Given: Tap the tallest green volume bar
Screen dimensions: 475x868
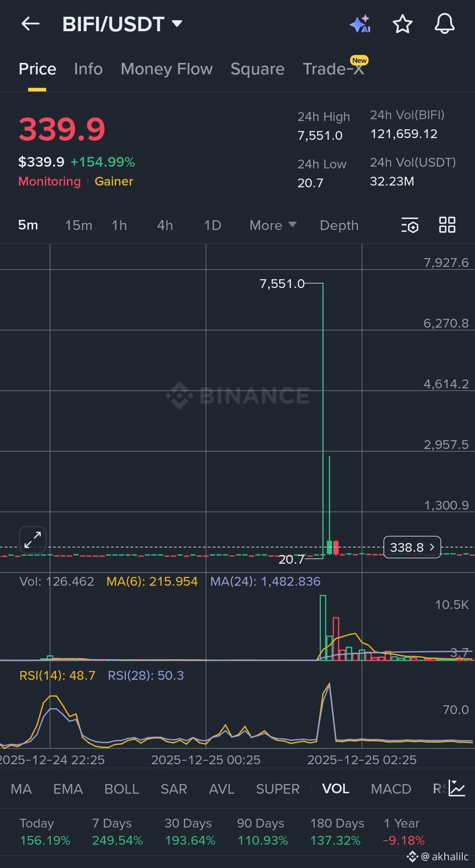Looking at the screenshot, I should [x=323, y=627].
